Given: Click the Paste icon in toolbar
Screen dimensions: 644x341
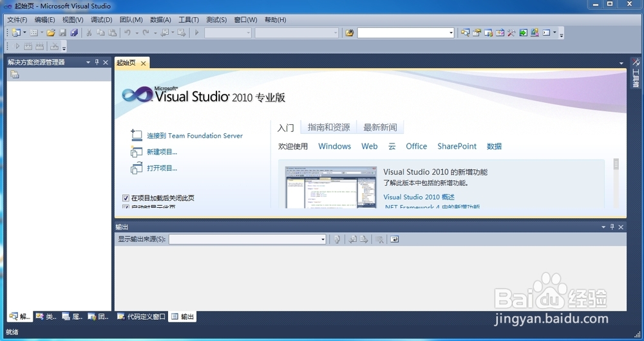Looking at the screenshot, I should pyautogui.click(x=112, y=32).
